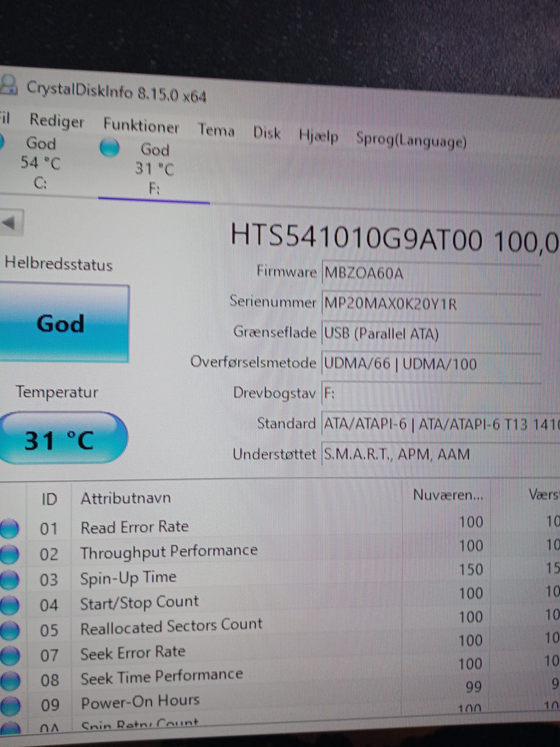
Task: Open the Sprog(Language) menu
Action: click(411, 140)
